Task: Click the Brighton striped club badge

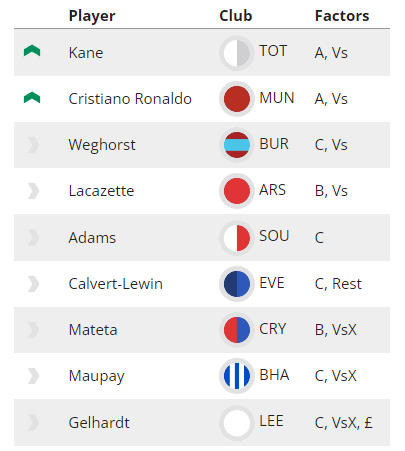Action: 237,376
